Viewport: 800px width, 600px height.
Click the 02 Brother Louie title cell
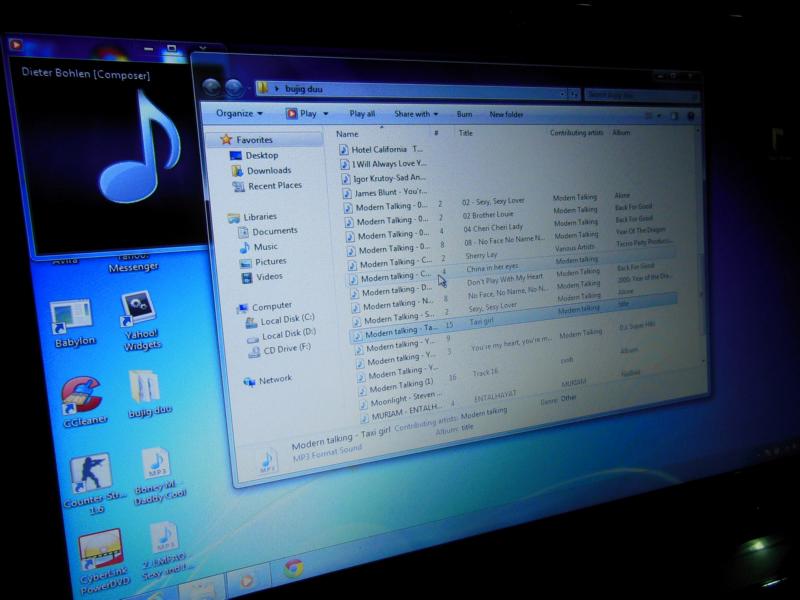click(488, 215)
